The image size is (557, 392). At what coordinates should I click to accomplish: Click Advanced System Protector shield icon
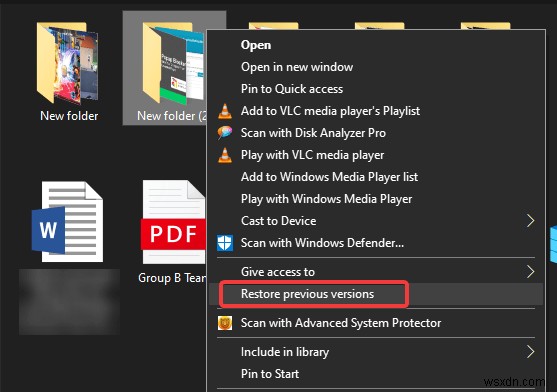pyautogui.click(x=225, y=323)
